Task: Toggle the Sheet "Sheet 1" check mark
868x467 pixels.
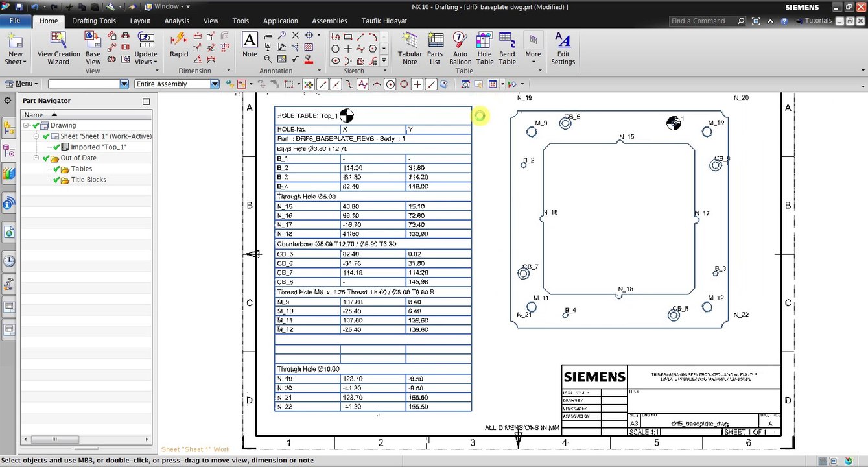Action: click(x=46, y=136)
